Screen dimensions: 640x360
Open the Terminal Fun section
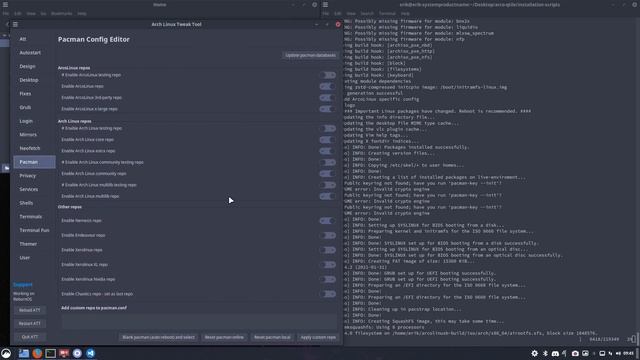click(34, 231)
